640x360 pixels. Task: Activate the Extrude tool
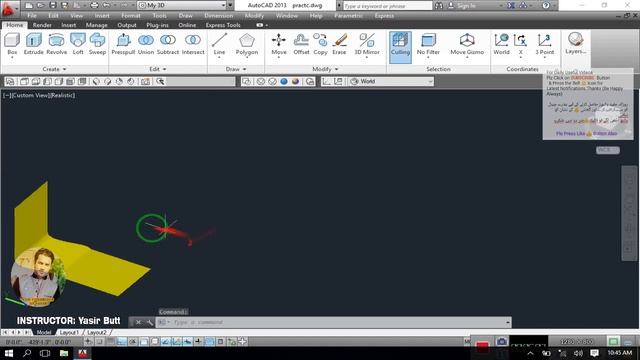click(33, 44)
